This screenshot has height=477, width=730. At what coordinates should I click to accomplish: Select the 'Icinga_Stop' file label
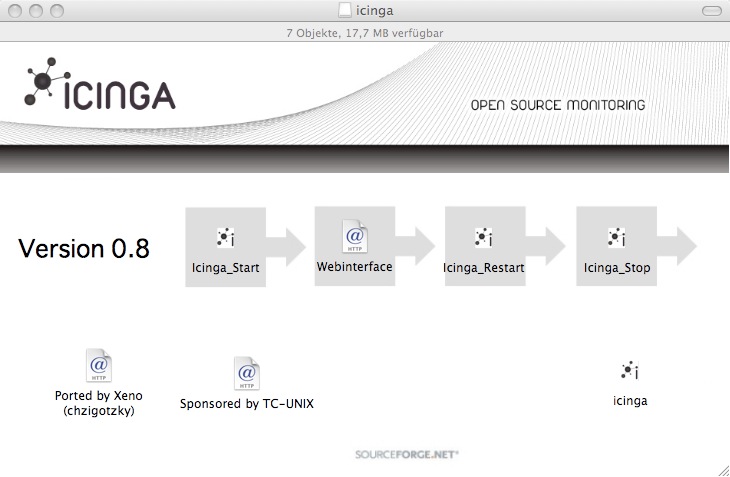click(x=617, y=268)
